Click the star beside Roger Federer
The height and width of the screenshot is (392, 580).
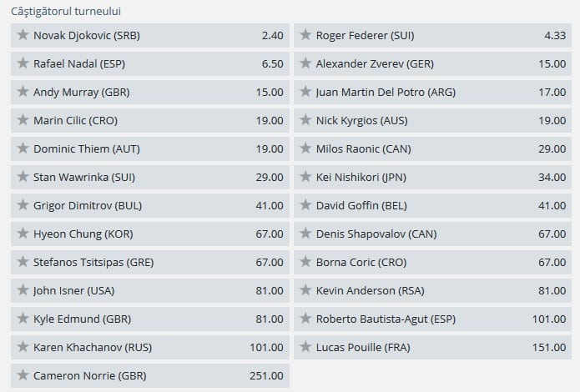point(305,35)
